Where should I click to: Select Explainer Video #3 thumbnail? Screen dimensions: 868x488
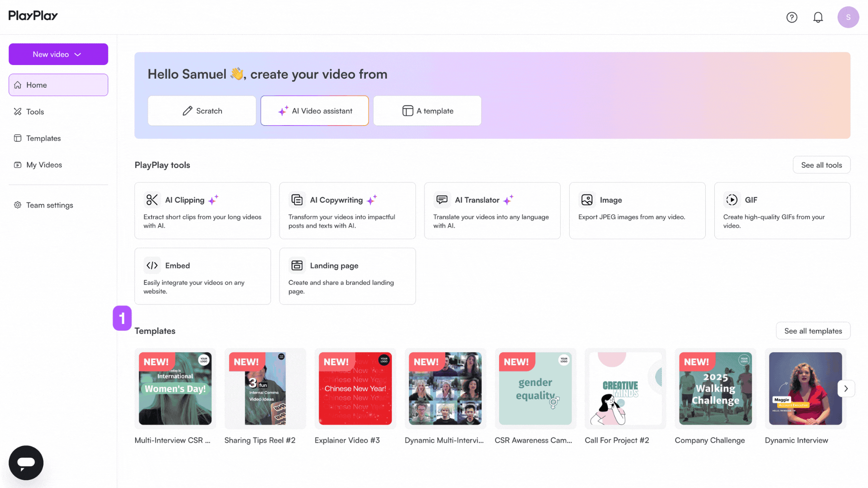(x=355, y=389)
